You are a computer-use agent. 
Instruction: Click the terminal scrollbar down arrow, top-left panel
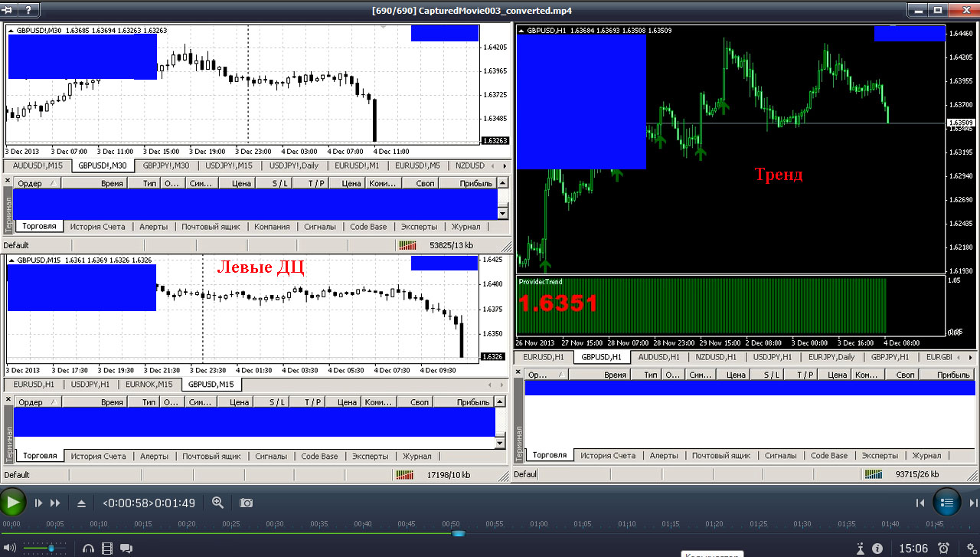coord(502,214)
